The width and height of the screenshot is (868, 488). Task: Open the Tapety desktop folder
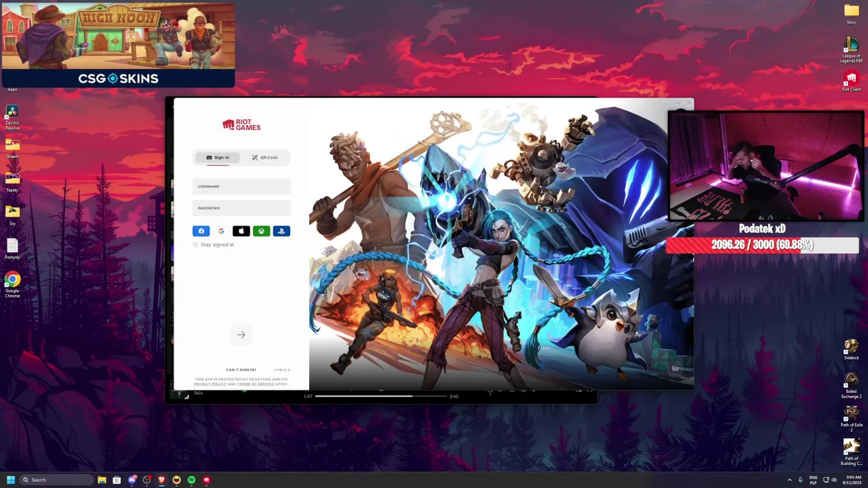click(12, 182)
